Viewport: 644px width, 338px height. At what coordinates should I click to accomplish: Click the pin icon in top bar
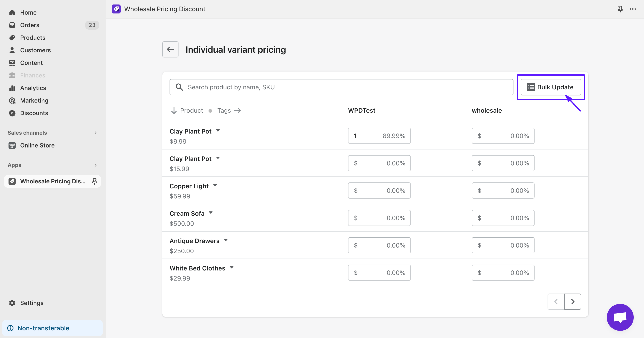[620, 9]
